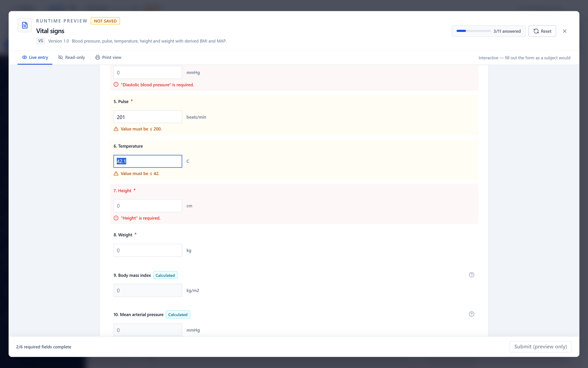The width and height of the screenshot is (588, 368).
Task: Click the Diastolic required error icon
Action: click(x=116, y=85)
